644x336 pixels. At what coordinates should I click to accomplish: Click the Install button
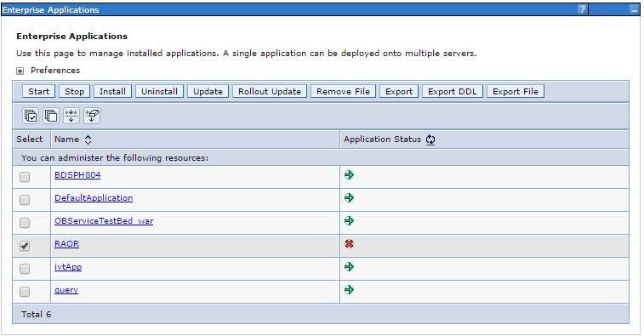112,92
